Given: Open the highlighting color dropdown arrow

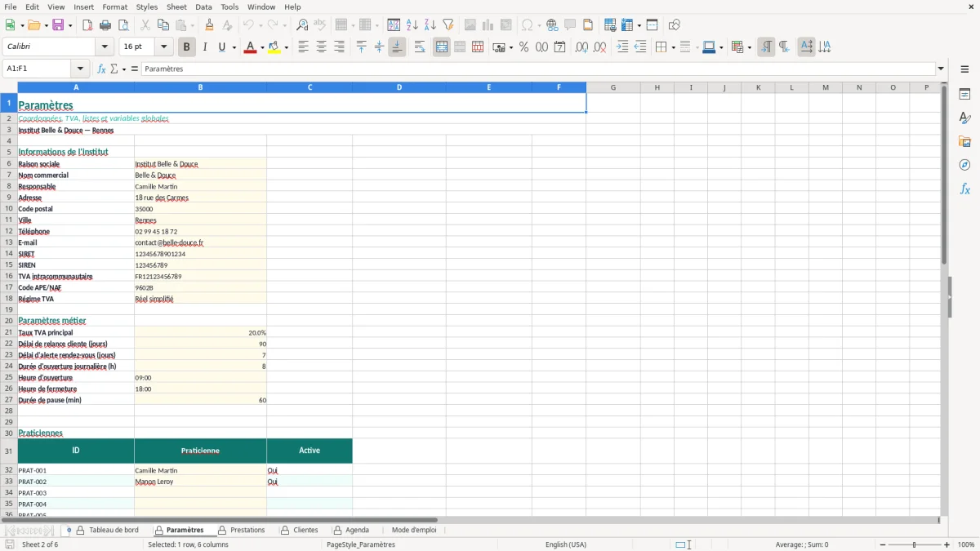Looking at the screenshot, I should pyautogui.click(x=286, y=47).
